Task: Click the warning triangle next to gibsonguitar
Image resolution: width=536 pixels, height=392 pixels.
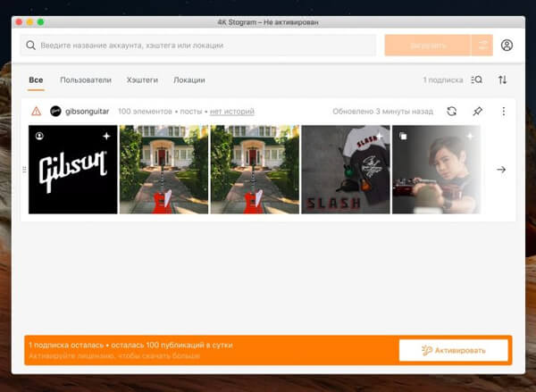Action: pos(36,112)
